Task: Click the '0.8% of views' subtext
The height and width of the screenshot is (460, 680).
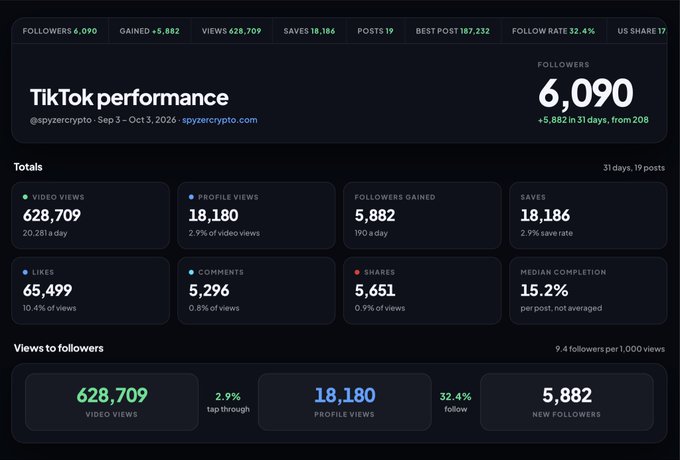Action: point(214,308)
